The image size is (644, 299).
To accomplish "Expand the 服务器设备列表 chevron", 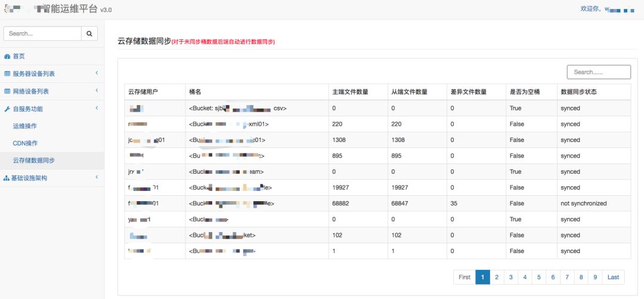I will [97, 73].
